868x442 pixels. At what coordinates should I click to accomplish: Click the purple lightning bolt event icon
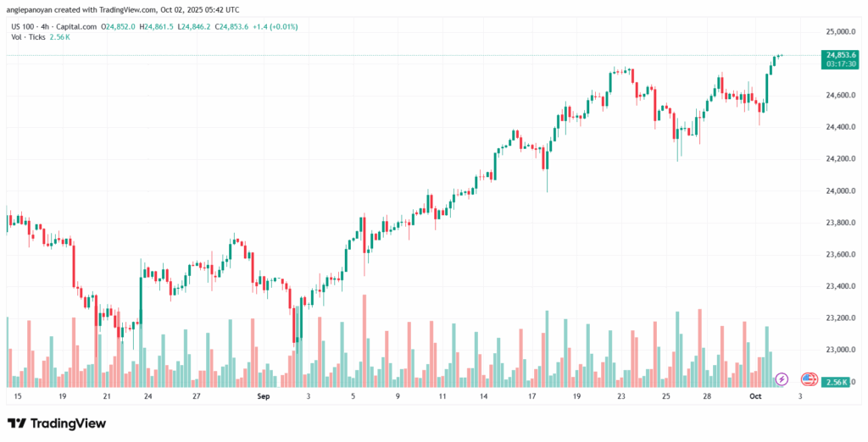pyautogui.click(x=782, y=378)
